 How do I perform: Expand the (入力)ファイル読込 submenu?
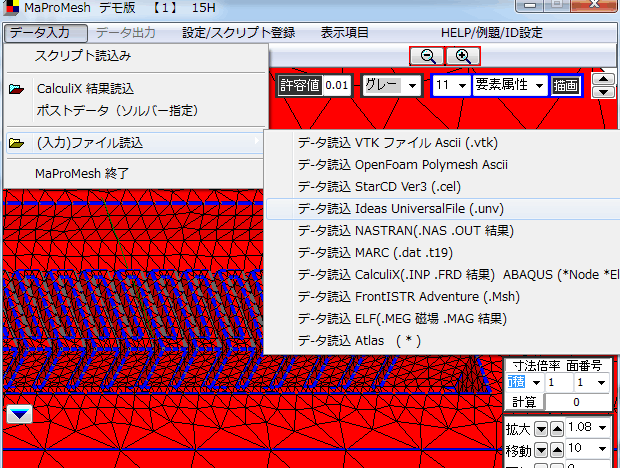click(x=134, y=143)
